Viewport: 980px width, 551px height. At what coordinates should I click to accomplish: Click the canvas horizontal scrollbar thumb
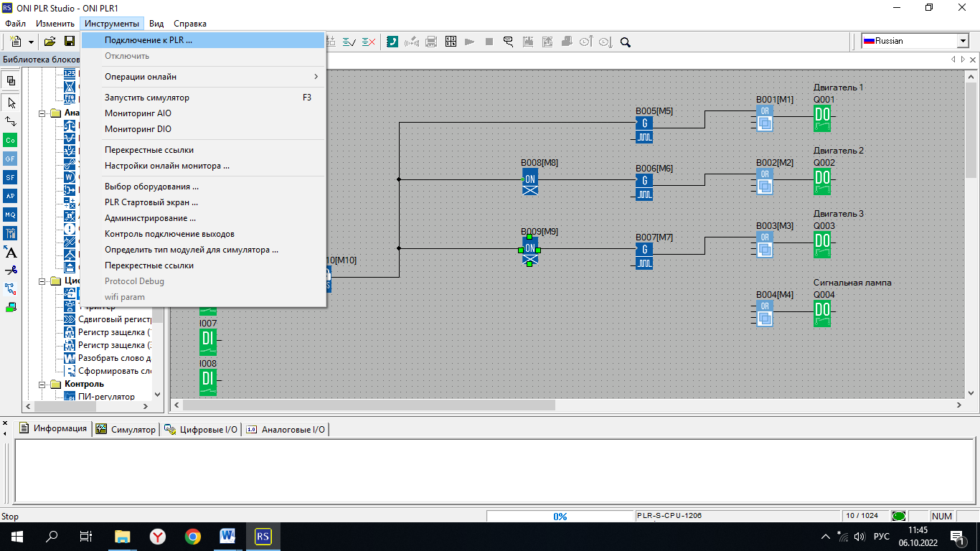click(x=369, y=405)
